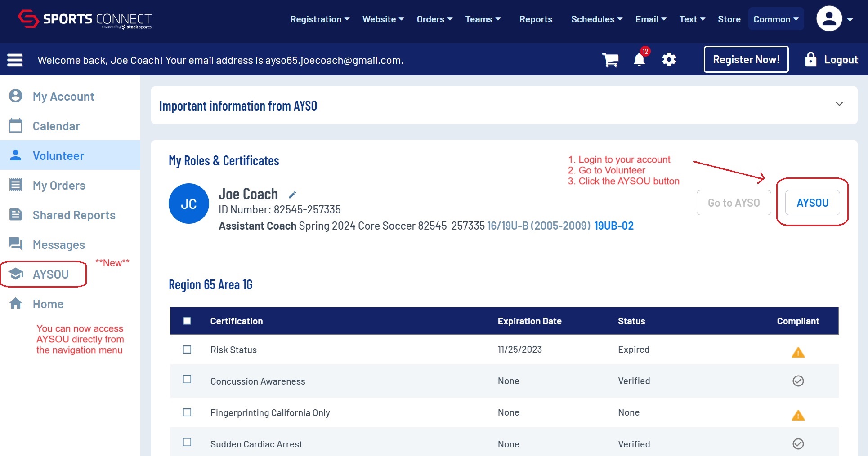Screen dimensions: 868x456
Task: Open the Teams dropdown menu
Action: coord(483,19)
